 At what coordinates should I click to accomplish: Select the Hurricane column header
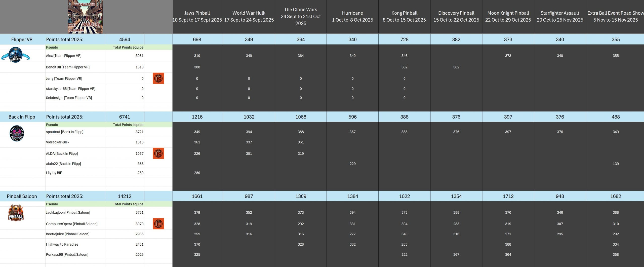tap(352, 17)
